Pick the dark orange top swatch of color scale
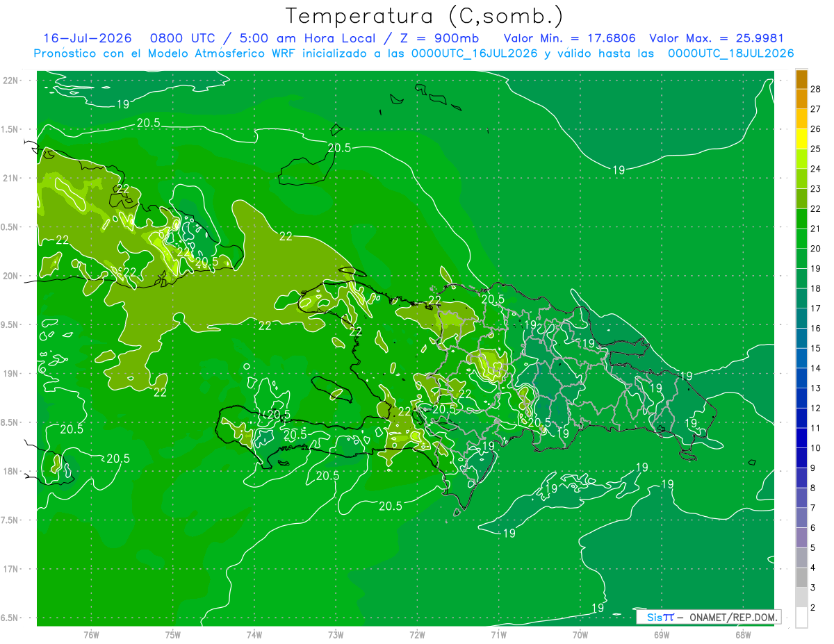Screen dimensions: 834x644 tap(801, 79)
